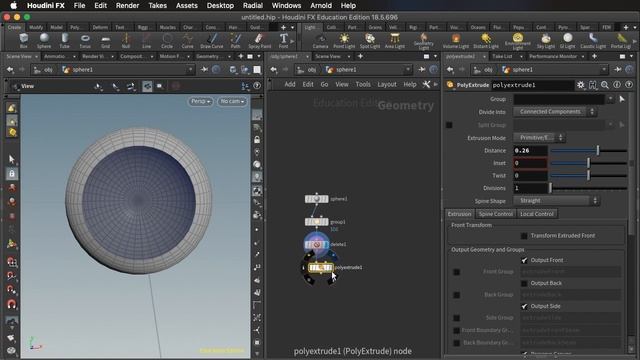Enable Transform Extruded Front checkbox

[524, 236]
